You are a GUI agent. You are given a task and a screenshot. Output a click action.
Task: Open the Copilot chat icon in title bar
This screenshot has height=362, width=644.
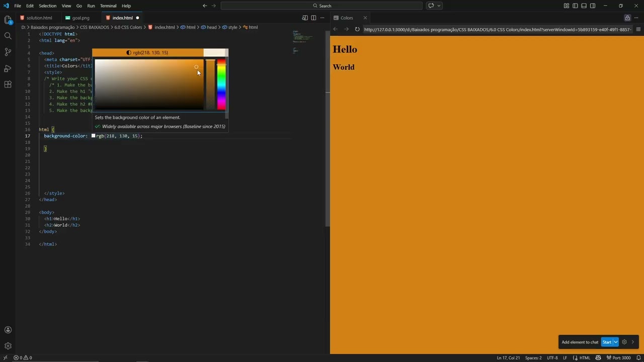[x=431, y=6]
